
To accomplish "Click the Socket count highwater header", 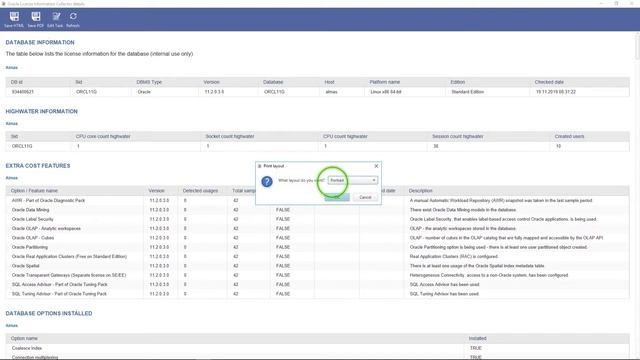I will (x=230, y=136).
